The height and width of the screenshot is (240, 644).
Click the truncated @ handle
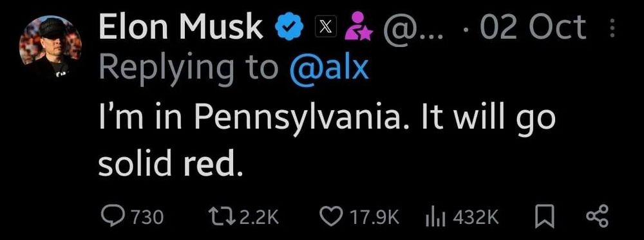click(413, 29)
